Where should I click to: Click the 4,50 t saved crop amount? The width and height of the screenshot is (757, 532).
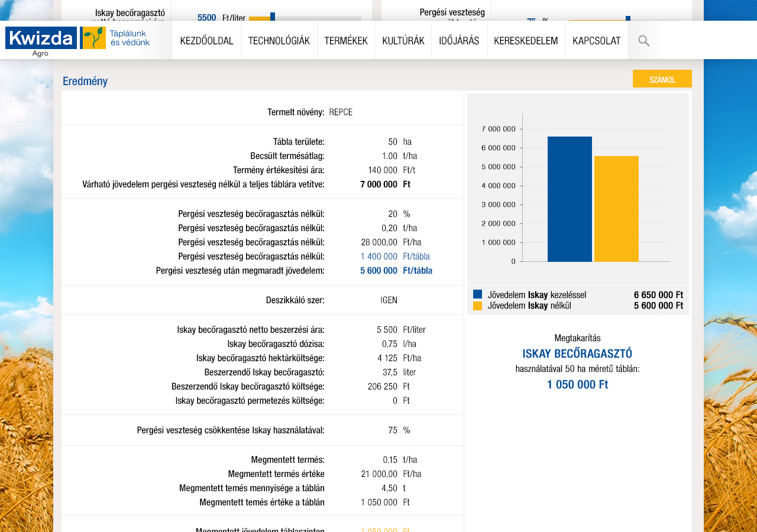pyautogui.click(x=394, y=488)
